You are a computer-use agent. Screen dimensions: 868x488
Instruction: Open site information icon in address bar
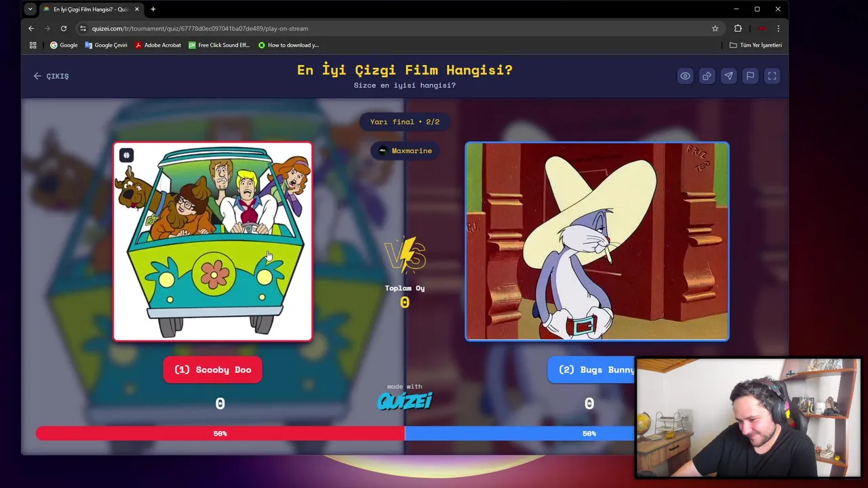pyautogui.click(x=83, y=28)
